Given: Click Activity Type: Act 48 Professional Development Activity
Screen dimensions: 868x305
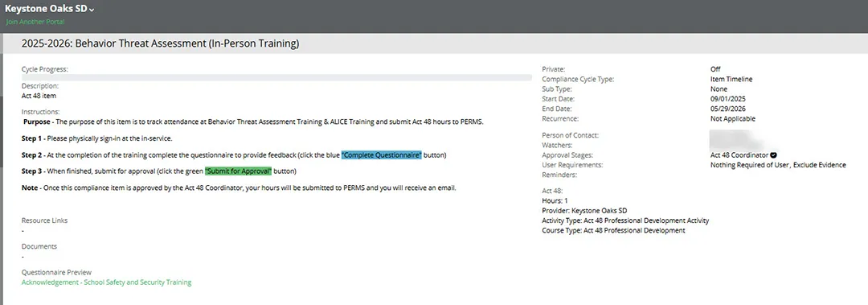Looking at the screenshot, I should [x=625, y=221].
